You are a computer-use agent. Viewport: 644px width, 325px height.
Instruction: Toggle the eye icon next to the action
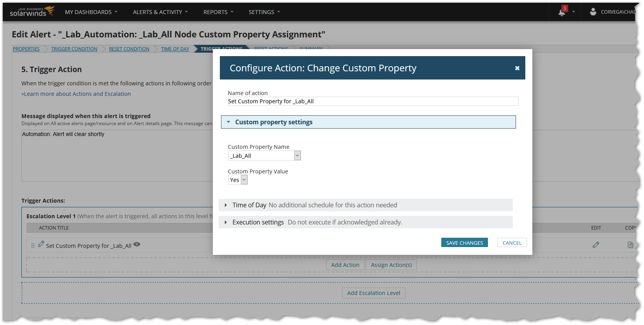click(137, 244)
